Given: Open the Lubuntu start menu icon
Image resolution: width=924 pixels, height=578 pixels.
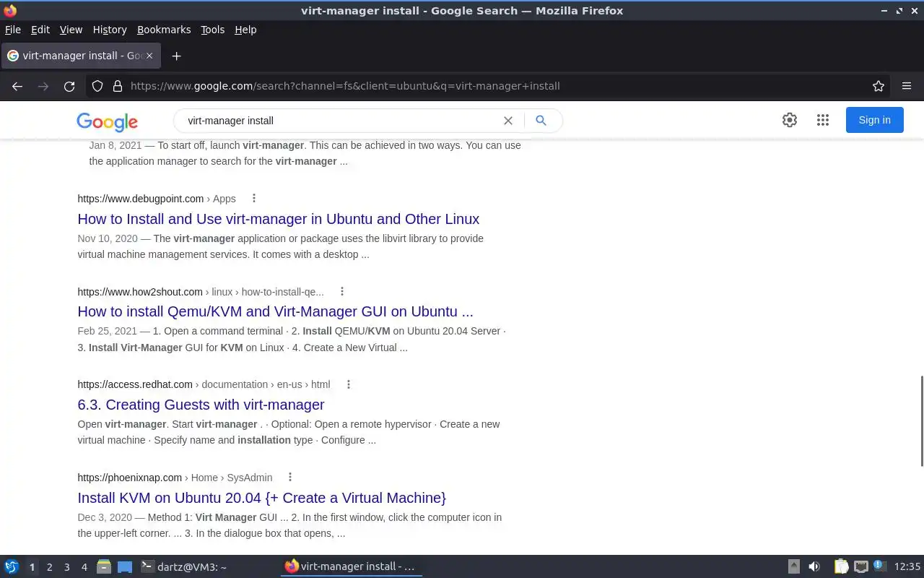Looking at the screenshot, I should tap(12, 567).
